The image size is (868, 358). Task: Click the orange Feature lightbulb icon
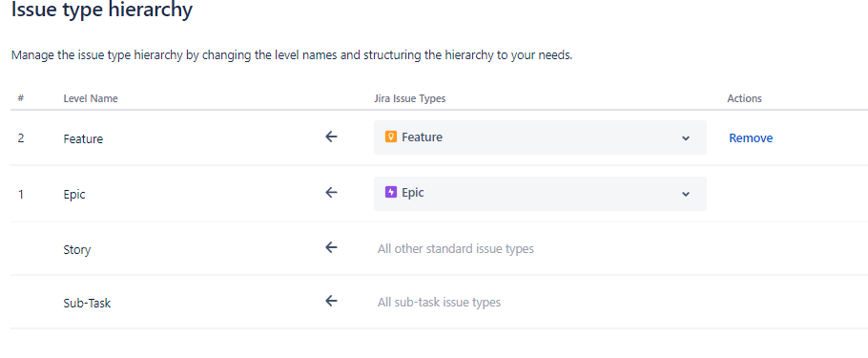point(391,137)
